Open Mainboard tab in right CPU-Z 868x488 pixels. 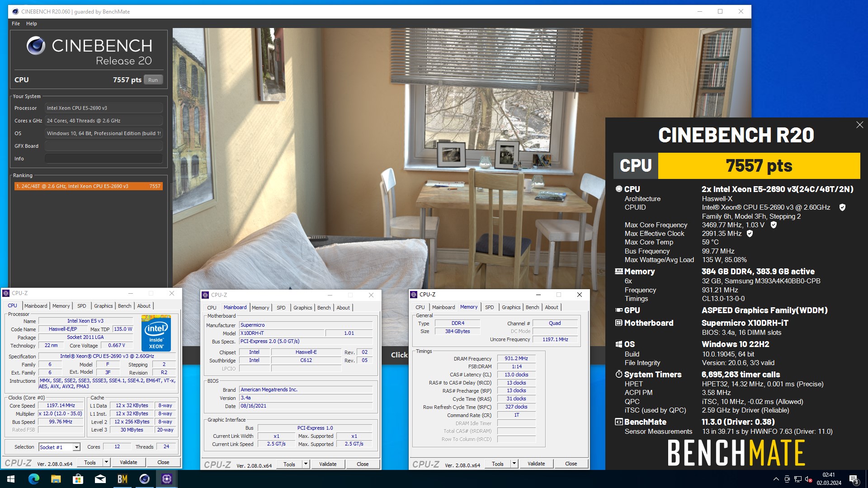[443, 307]
